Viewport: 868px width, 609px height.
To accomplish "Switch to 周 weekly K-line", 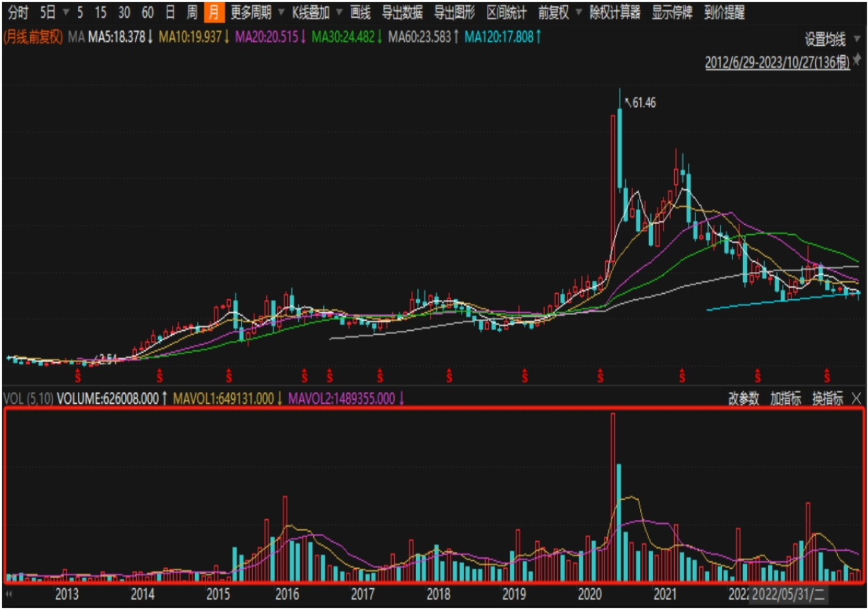I will tap(192, 13).
